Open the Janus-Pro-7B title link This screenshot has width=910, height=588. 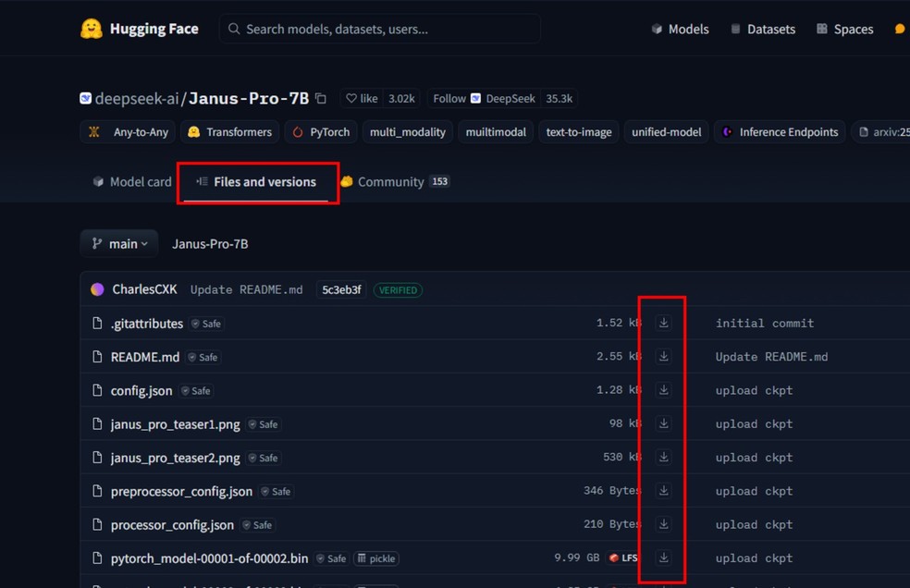coord(249,99)
